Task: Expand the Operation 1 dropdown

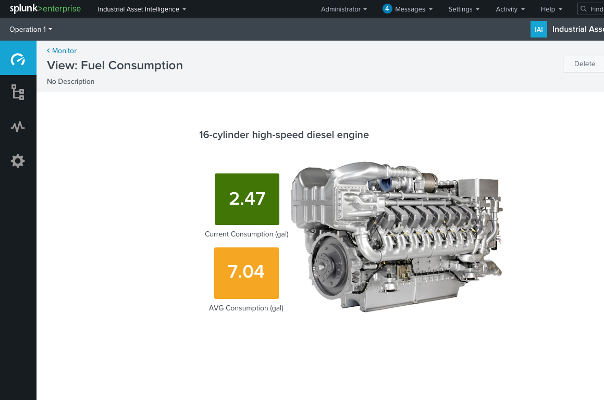Action: (31, 29)
